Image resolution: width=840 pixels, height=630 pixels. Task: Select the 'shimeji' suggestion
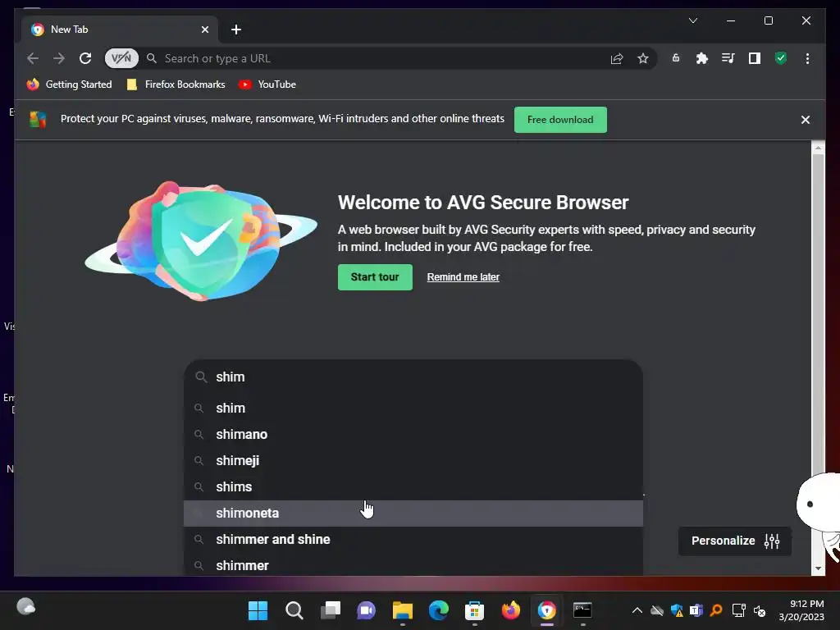(x=413, y=461)
